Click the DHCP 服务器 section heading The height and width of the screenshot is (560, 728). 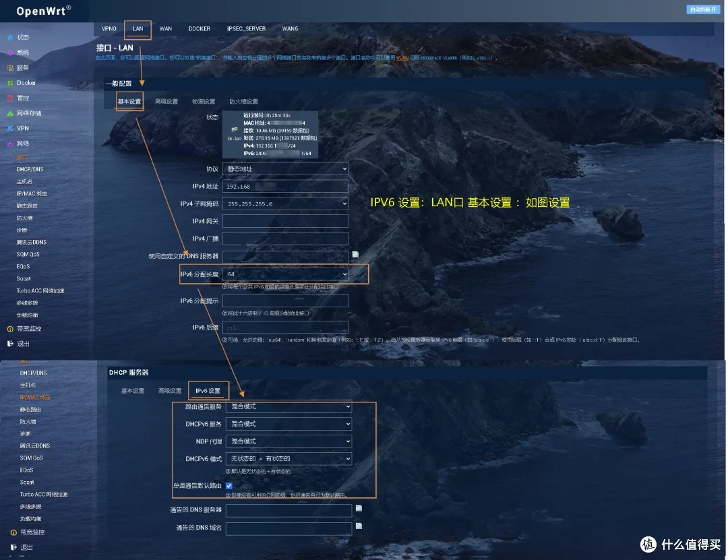coord(129,373)
